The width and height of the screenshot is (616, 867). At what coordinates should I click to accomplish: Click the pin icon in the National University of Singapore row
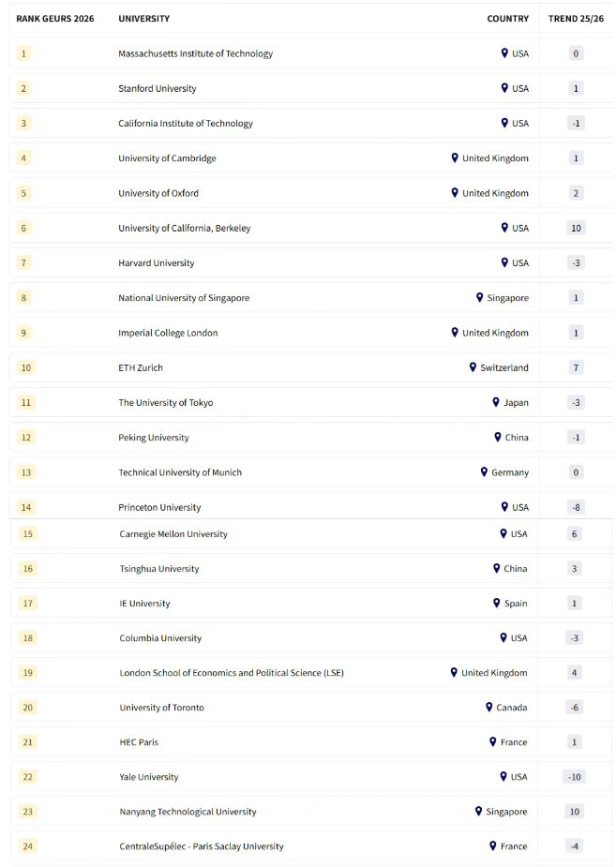click(479, 297)
